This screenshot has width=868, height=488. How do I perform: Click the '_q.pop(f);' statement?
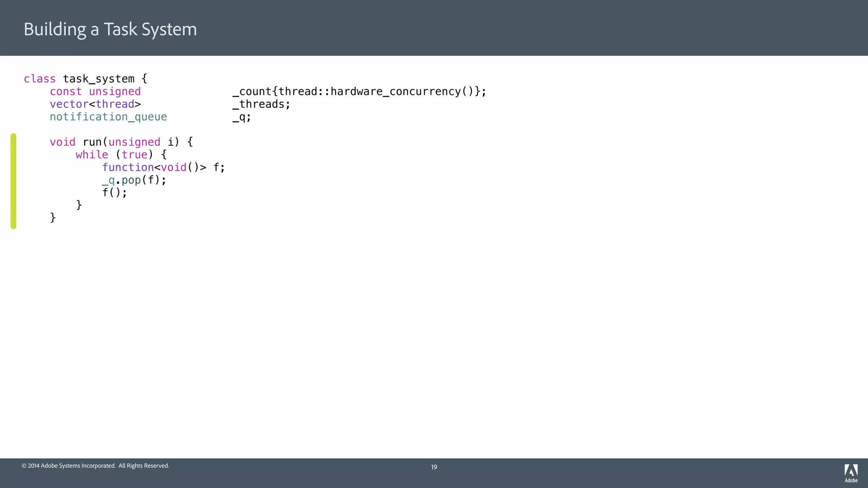[134, 180]
